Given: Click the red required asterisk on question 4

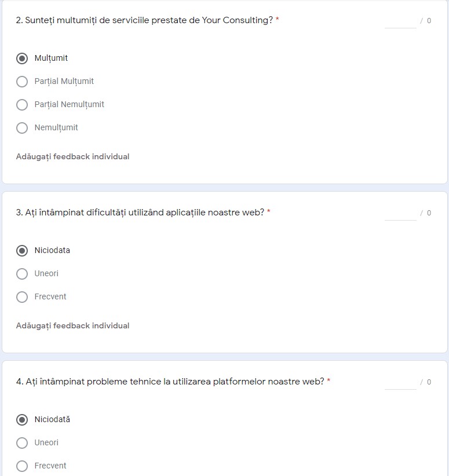Looking at the screenshot, I should tap(328, 381).
